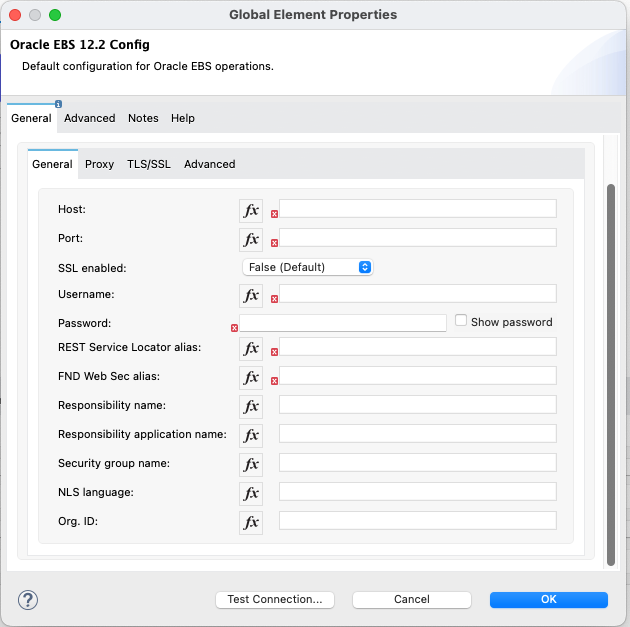630x627 pixels.
Task: Click fx button beside FND Web Sec alias
Action: (251, 378)
